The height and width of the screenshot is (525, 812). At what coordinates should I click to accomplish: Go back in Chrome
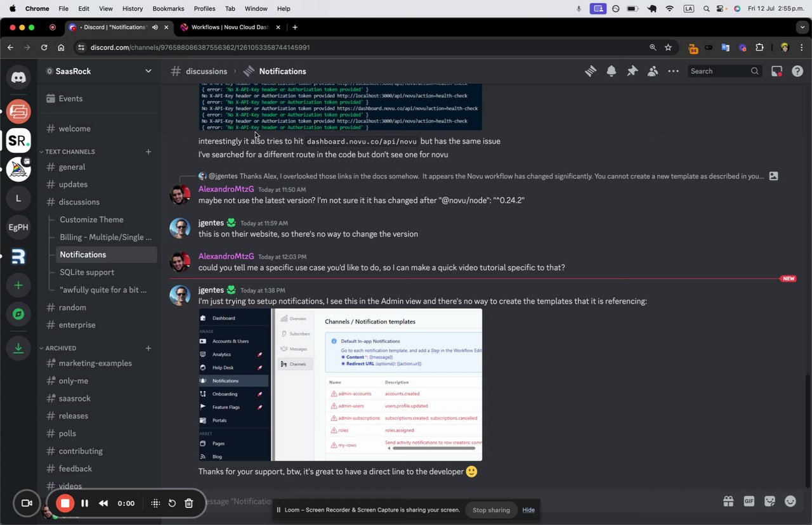[10, 47]
